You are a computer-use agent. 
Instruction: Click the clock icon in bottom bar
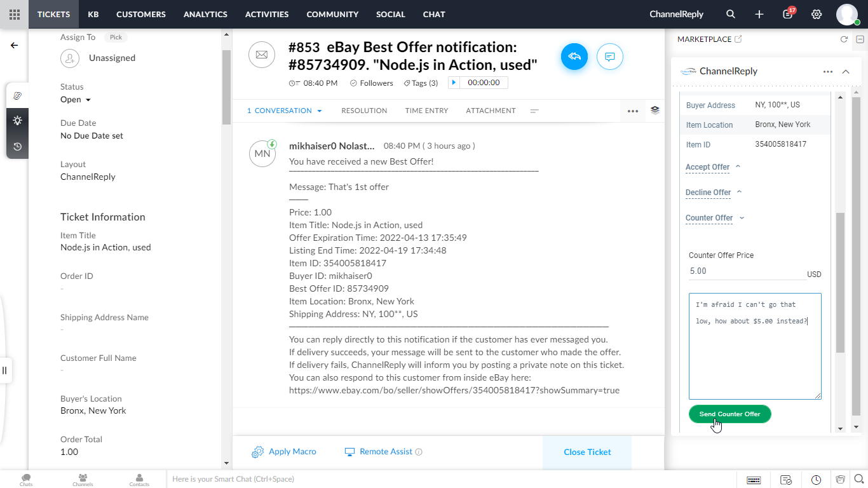(817, 479)
